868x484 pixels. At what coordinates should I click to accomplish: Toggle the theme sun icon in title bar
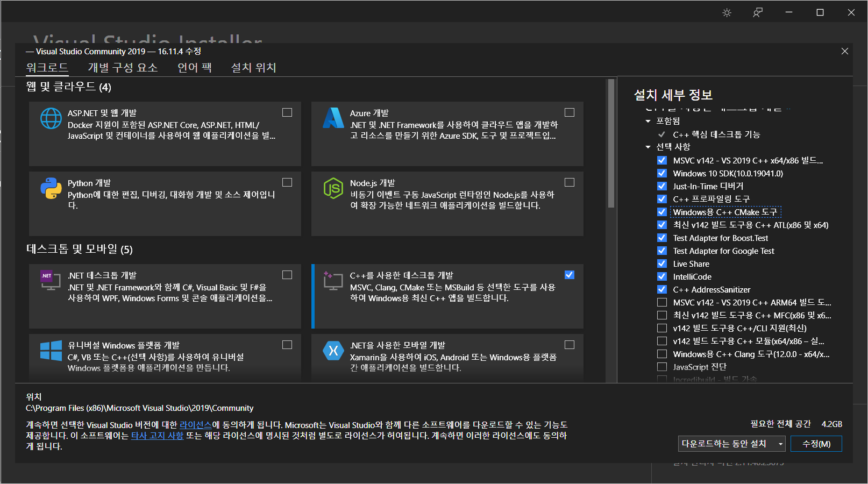click(x=727, y=12)
